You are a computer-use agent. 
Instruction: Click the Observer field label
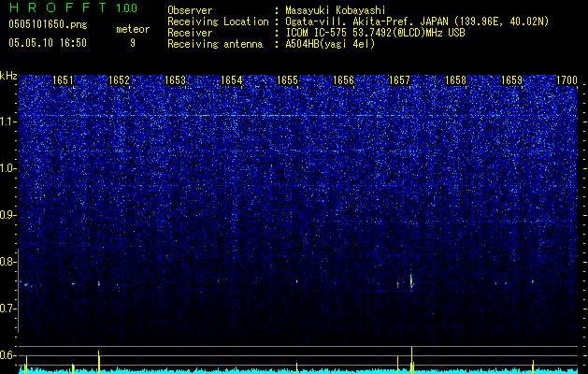pyautogui.click(x=190, y=10)
